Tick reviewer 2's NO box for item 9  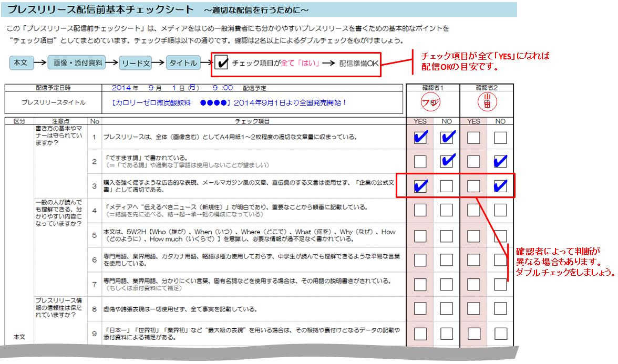click(500, 333)
